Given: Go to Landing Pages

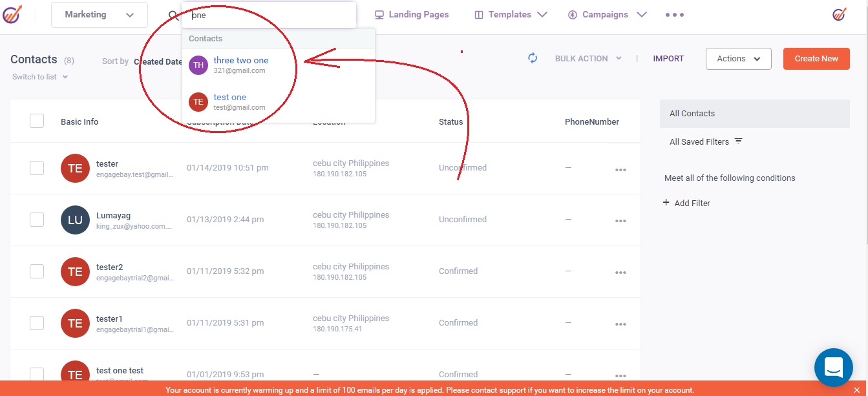Looking at the screenshot, I should (412, 15).
